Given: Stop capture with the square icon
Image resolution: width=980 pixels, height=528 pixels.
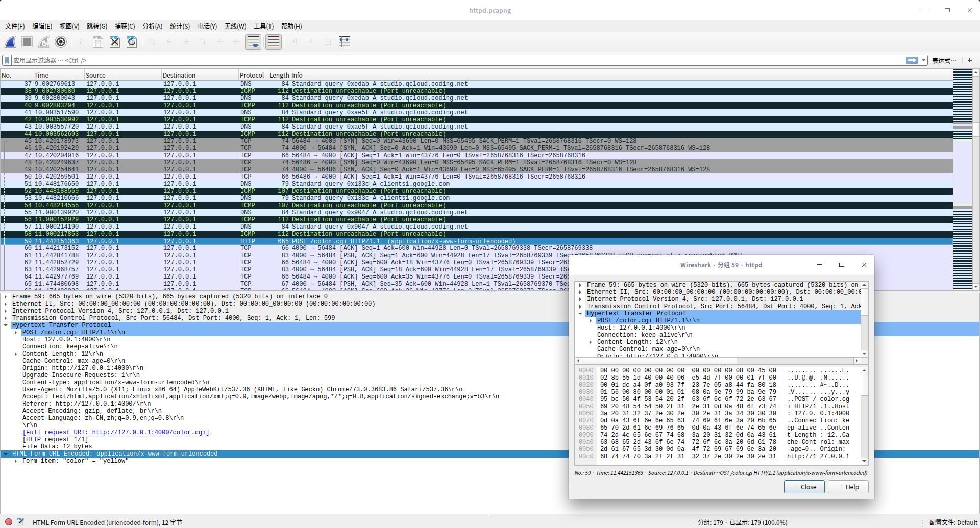Looking at the screenshot, I should tap(27, 42).
